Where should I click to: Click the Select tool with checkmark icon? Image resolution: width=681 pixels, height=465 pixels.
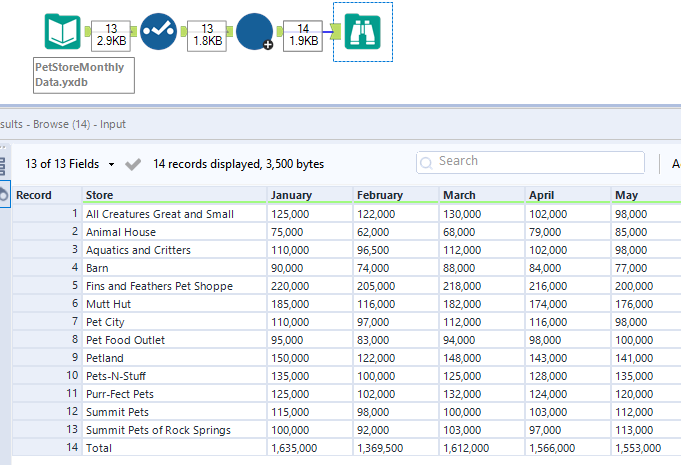[159, 32]
